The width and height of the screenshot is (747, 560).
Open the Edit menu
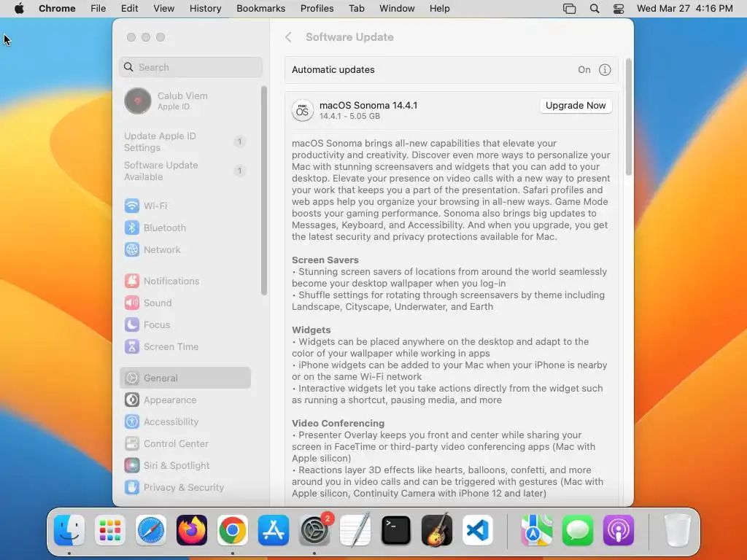click(129, 9)
